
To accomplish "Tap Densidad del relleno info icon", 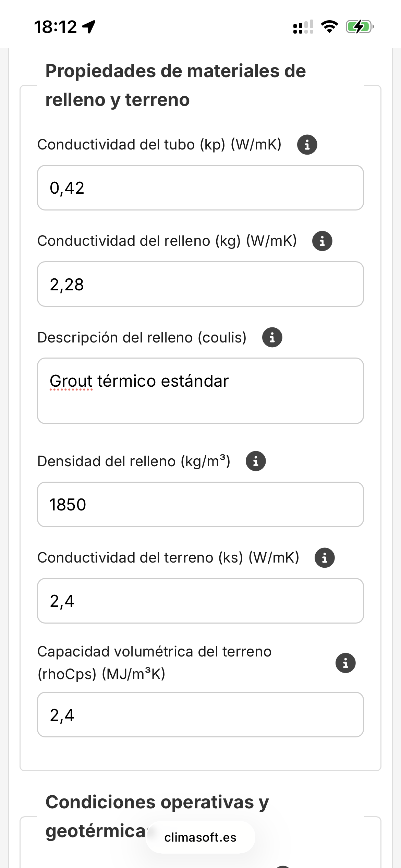I will pyautogui.click(x=255, y=461).
